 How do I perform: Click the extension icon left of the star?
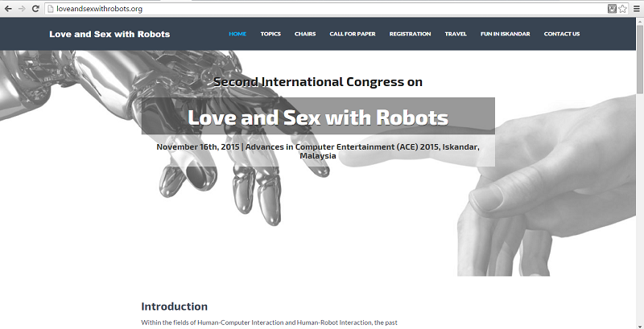612,9
